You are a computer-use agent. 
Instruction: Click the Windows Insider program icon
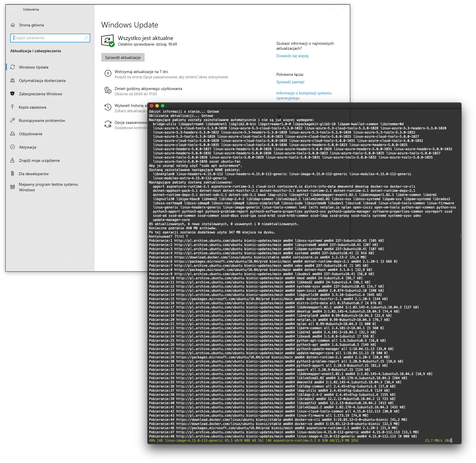12,187
